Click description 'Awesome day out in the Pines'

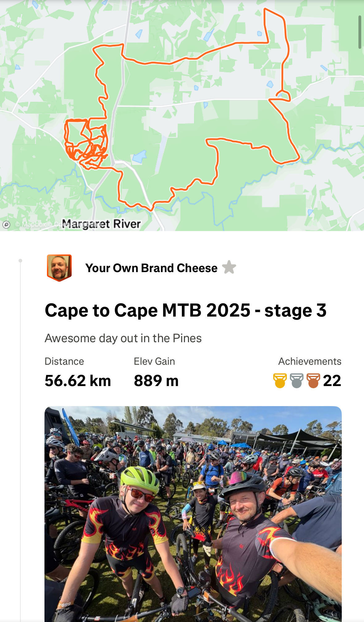pos(123,338)
